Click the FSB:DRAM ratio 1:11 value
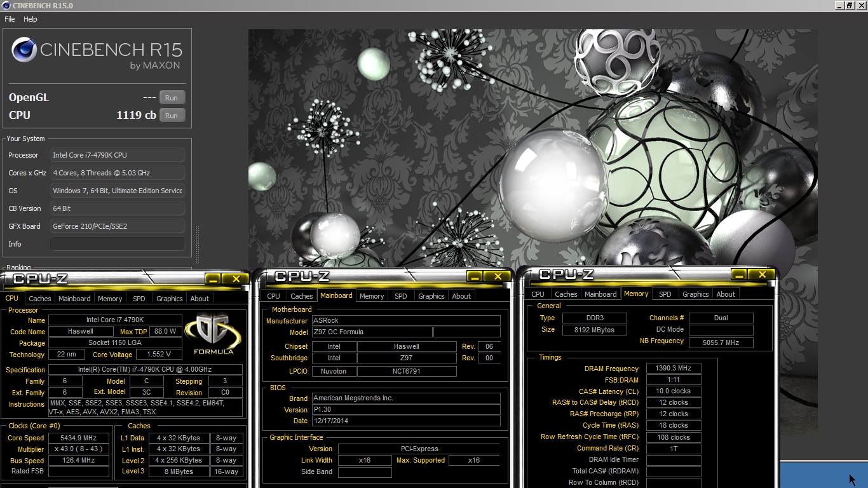 (674, 380)
